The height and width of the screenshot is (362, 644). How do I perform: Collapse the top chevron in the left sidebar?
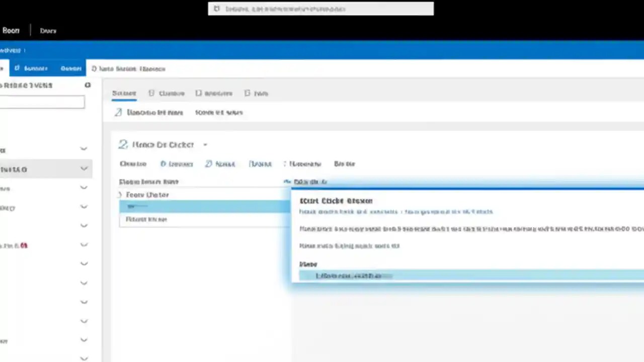click(x=84, y=148)
